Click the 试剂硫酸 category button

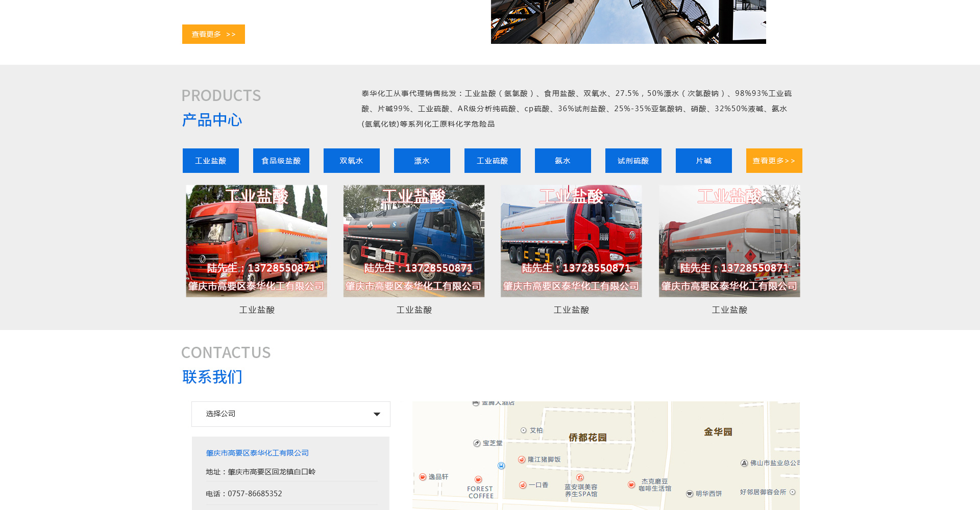click(x=633, y=161)
